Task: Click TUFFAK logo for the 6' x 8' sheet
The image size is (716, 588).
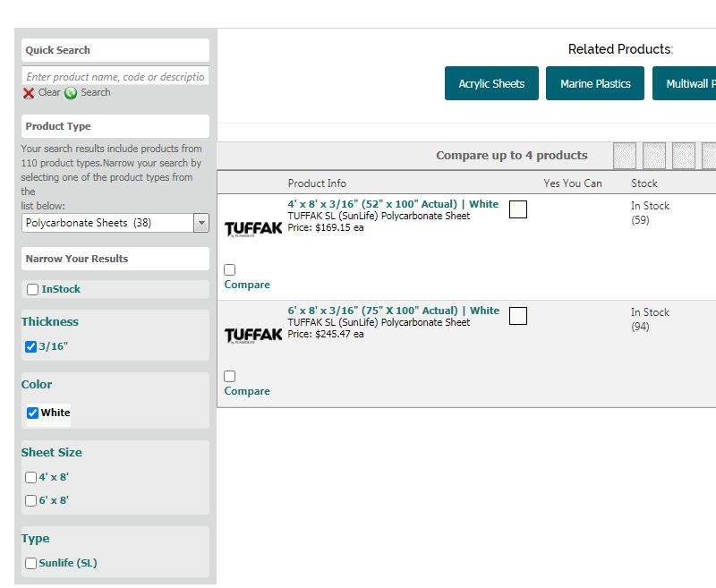Action: [253, 335]
